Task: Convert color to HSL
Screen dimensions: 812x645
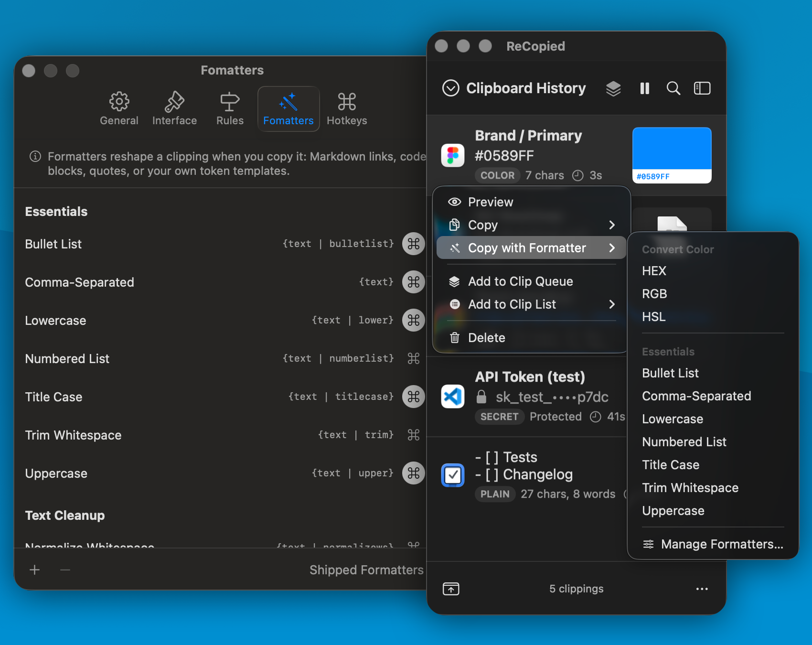Action: pyautogui.click(x=713, y=317)
